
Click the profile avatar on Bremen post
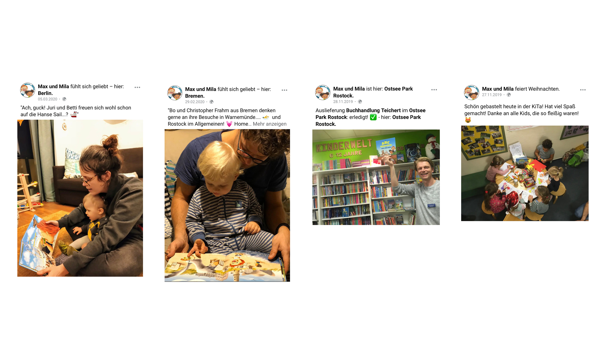(x=175, y=93)
